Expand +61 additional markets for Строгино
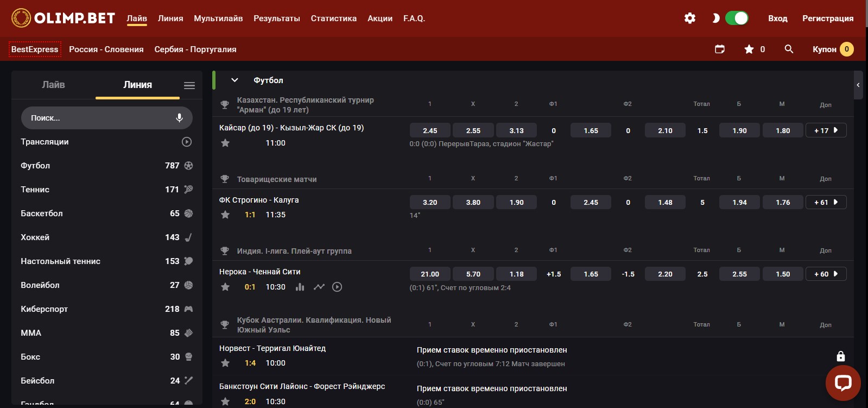The height and width of the screenshot is (408, 868). [826, 202]
